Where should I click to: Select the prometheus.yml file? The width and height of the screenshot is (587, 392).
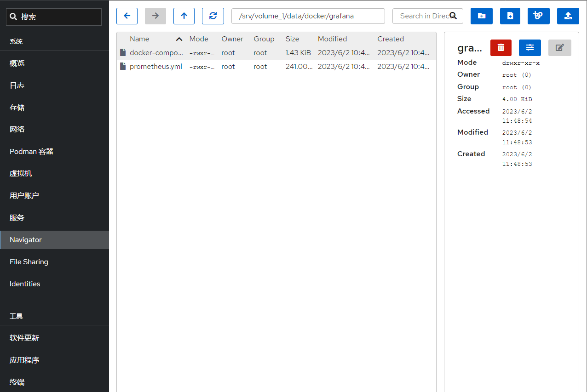[x=156, y=67]
